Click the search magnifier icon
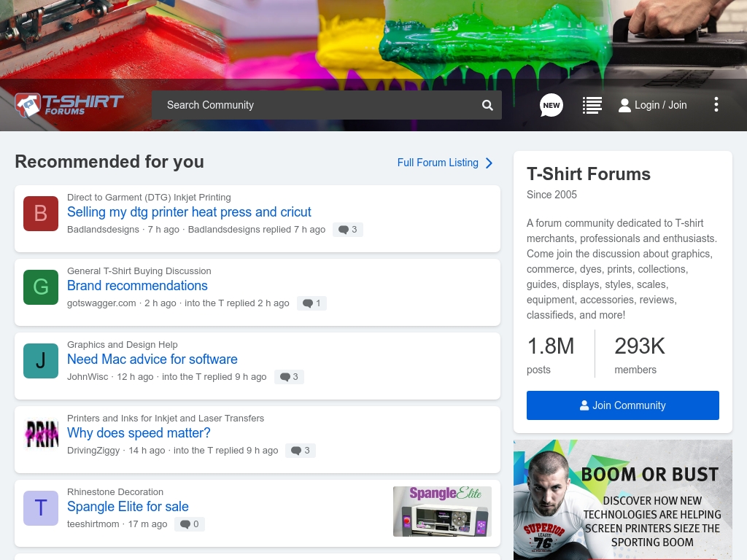This screenshot has width=747, height=560. 487,105
